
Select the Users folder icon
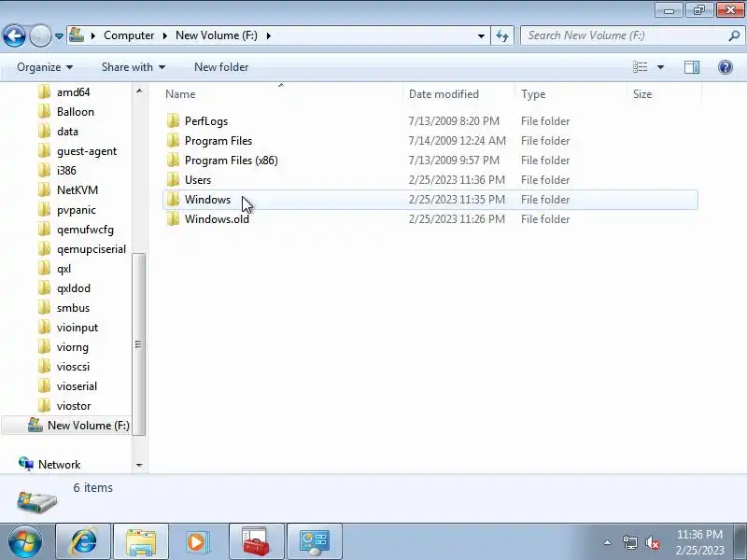click(x=173, y=179)
